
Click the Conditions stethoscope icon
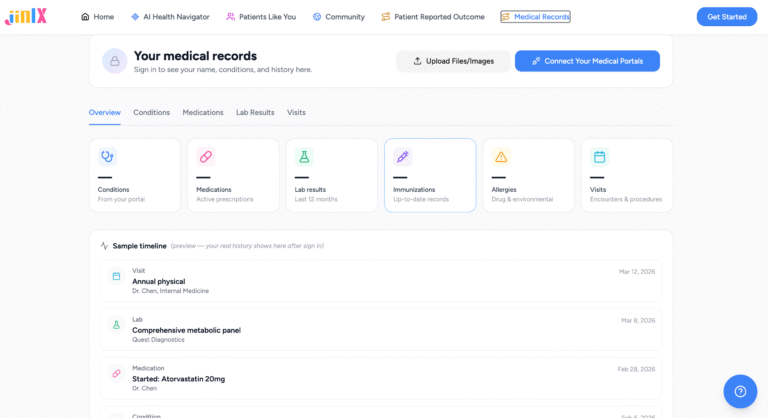tap(107, 157)
